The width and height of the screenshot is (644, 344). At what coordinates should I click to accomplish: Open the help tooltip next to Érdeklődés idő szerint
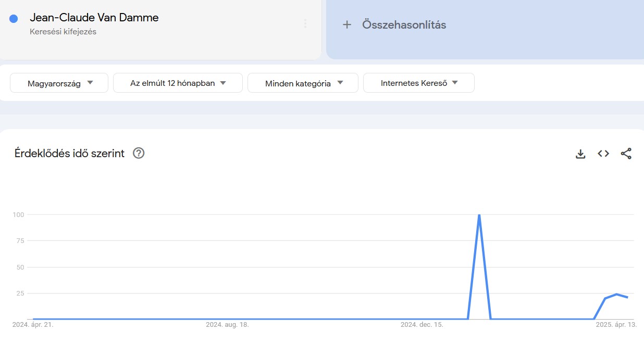(138, 153)
